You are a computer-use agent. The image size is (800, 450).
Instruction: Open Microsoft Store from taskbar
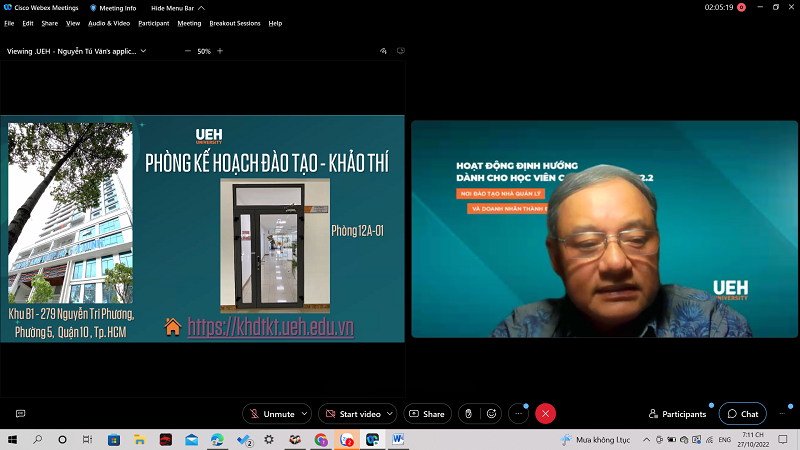click(114, 440)
